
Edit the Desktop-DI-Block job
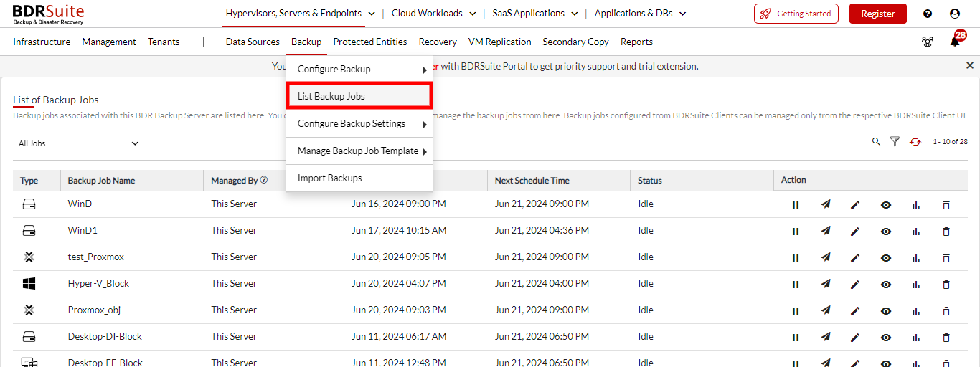pyautogui.click(x=855, y=338)
